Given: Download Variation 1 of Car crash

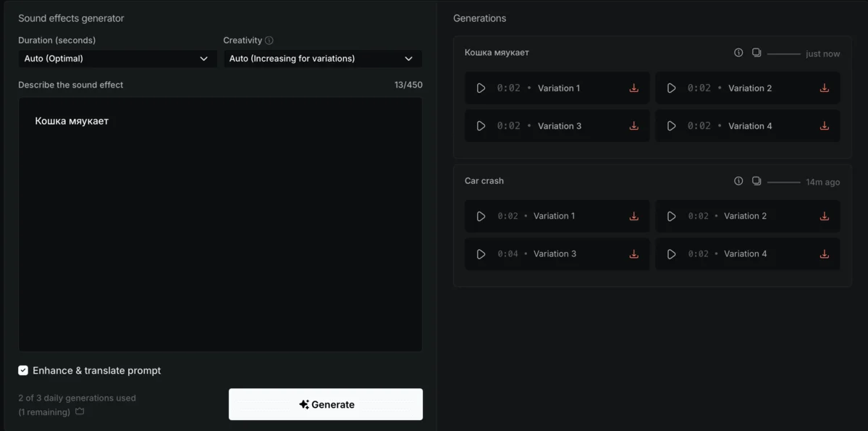Looking at the screenshot, I should (633, 216).
